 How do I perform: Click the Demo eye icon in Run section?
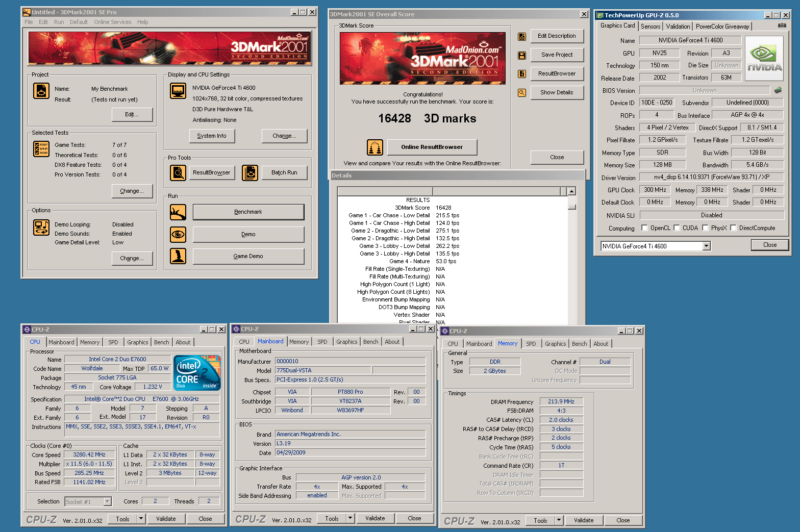click(x=178, y=235)
